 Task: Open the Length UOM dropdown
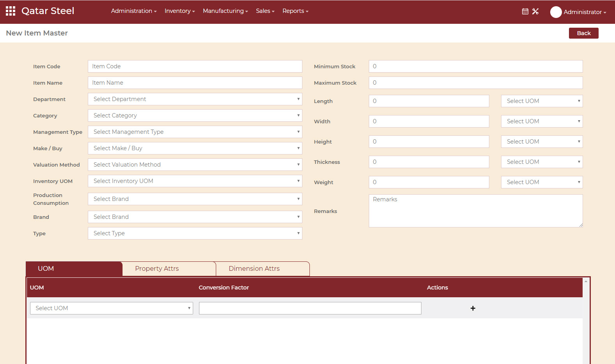coord(542,101)
